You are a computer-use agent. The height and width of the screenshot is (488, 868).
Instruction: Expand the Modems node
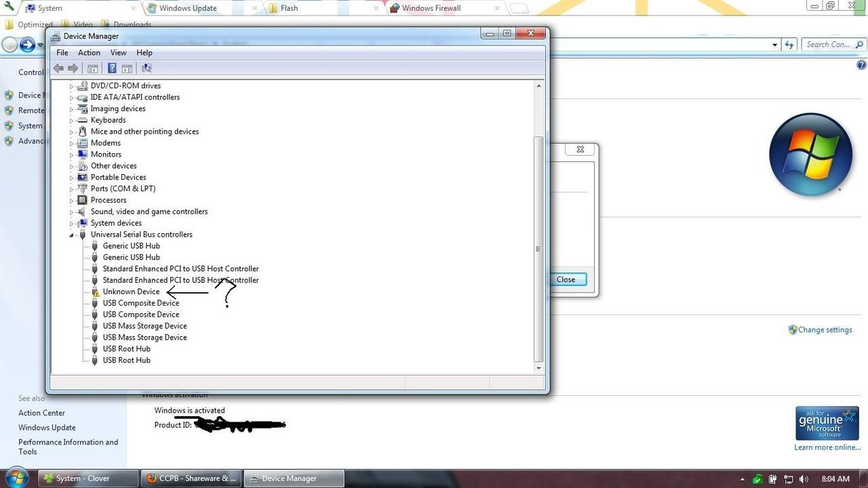(71, 143)
